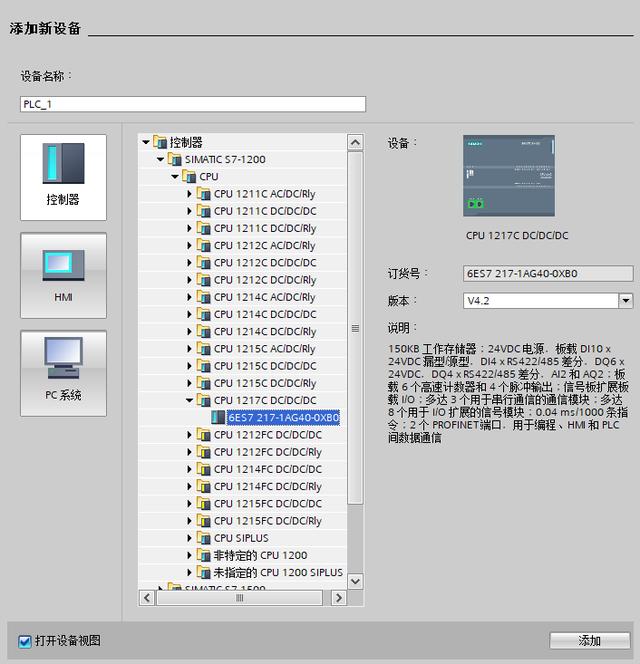Expand CPU 1215FC DC/DC/Rly node

click(189, 521)
